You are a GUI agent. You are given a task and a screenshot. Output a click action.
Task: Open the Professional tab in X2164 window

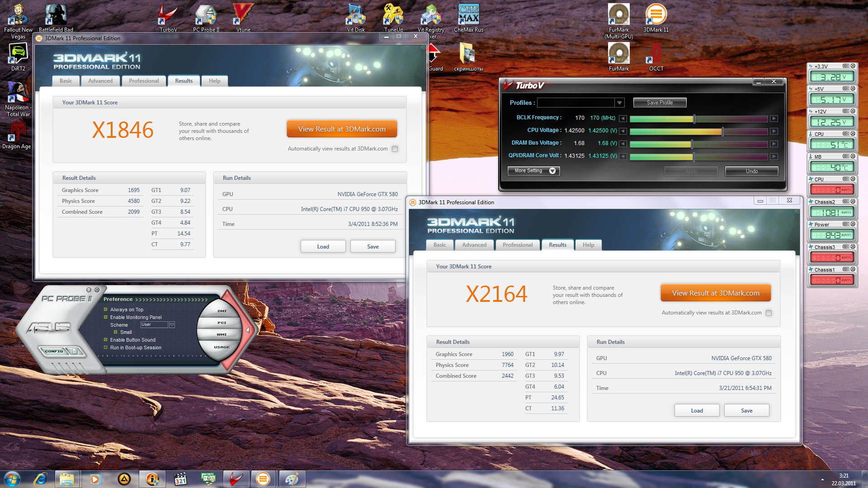(x=518, y=245)
